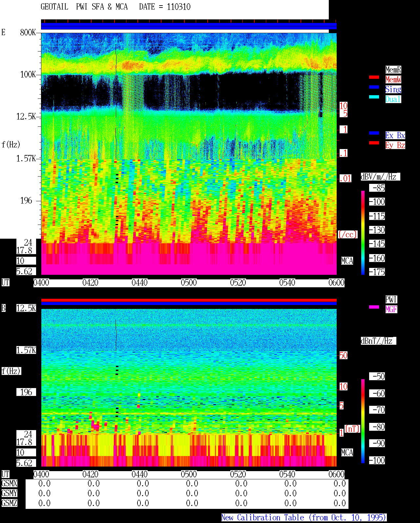Click the [nT] unit label
The image size is (420, 523).
pos(352,429)
